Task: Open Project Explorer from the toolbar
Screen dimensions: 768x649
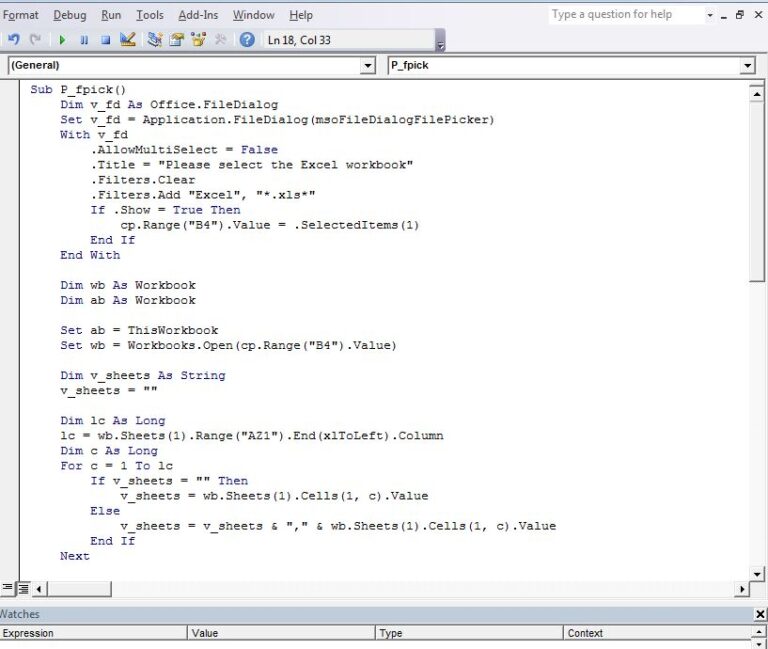Action: tap(154, 40)
